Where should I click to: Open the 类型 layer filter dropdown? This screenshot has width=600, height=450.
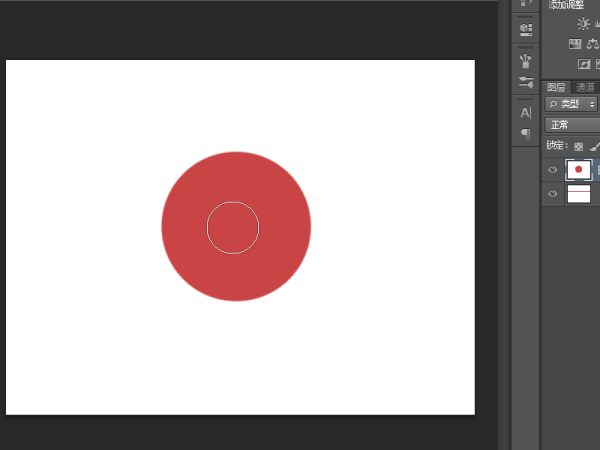click(571, 104)
